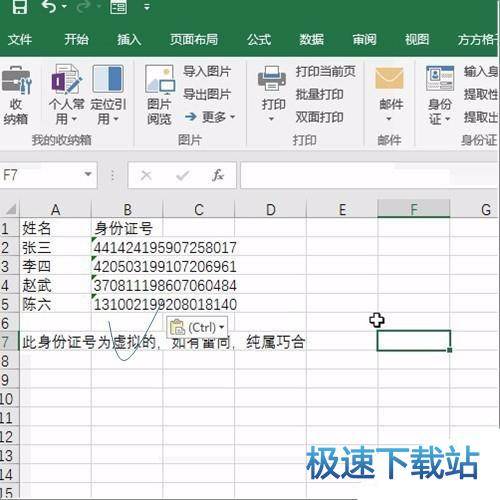
Task: Click 导出图片 button
Action: point(207,94)
